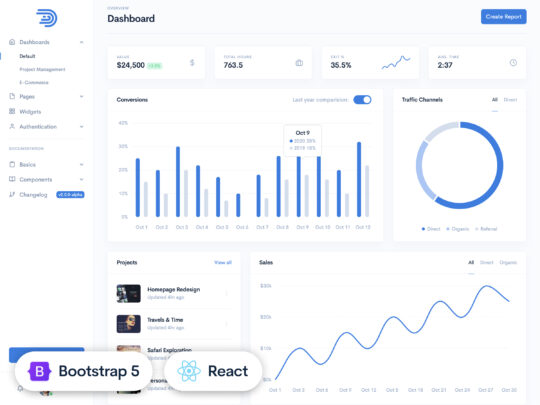
Task: Click the Create Report button
Action: pos(503,17)
